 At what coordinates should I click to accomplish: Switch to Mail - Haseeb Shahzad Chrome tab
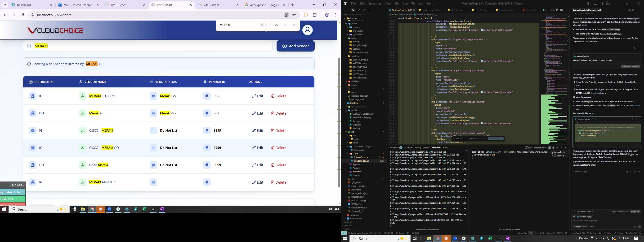pos(78,5)
